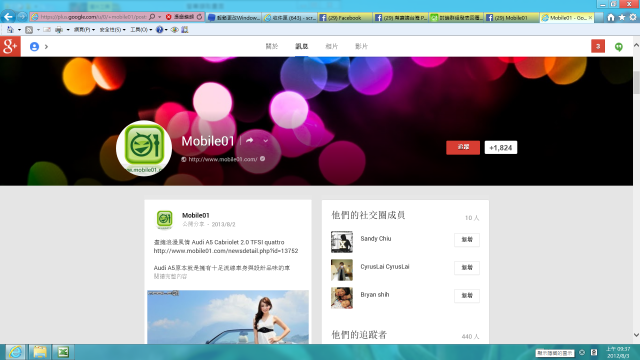Click the green Hangouts icon

coord(619,47)
